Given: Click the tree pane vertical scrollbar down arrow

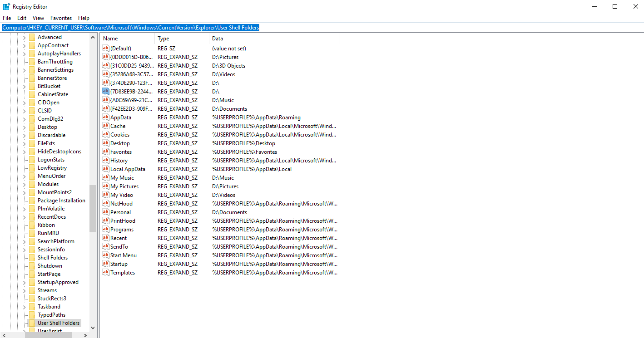Looking at the screenshot, I should pos(93,328).
